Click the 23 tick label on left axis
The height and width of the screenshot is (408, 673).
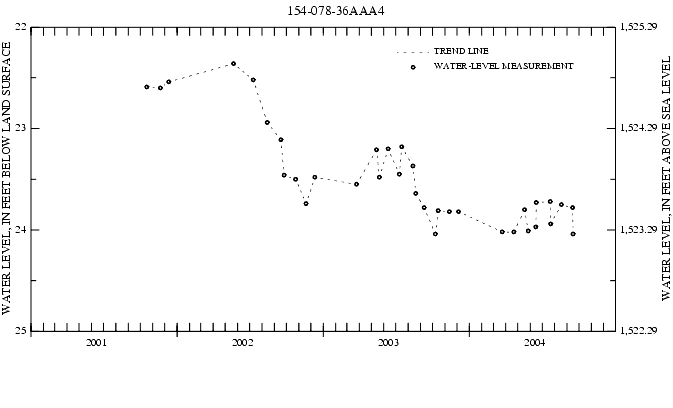[x=21, y=129]
